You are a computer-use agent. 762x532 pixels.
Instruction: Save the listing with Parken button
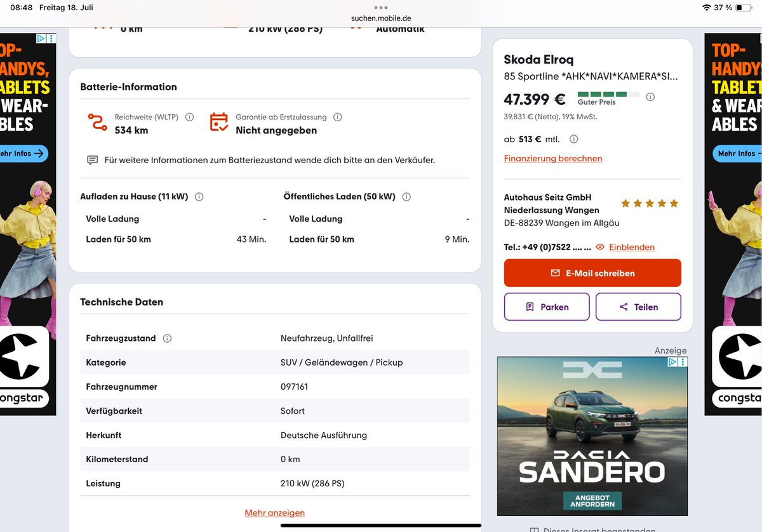[x=547, y=307]
